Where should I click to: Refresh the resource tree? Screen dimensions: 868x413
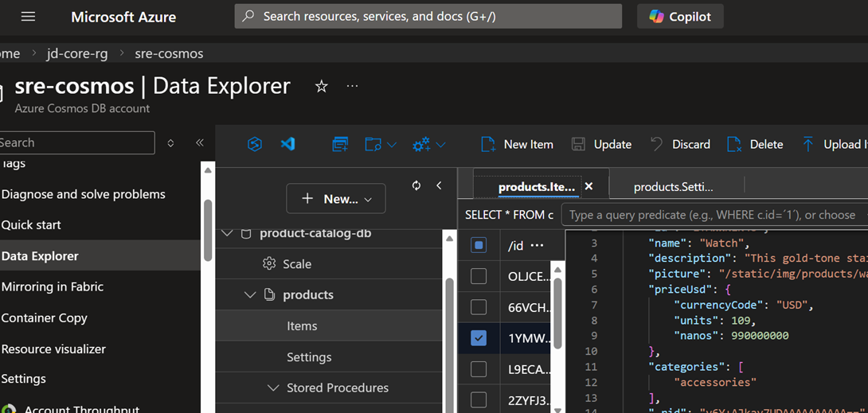(416, 185)
